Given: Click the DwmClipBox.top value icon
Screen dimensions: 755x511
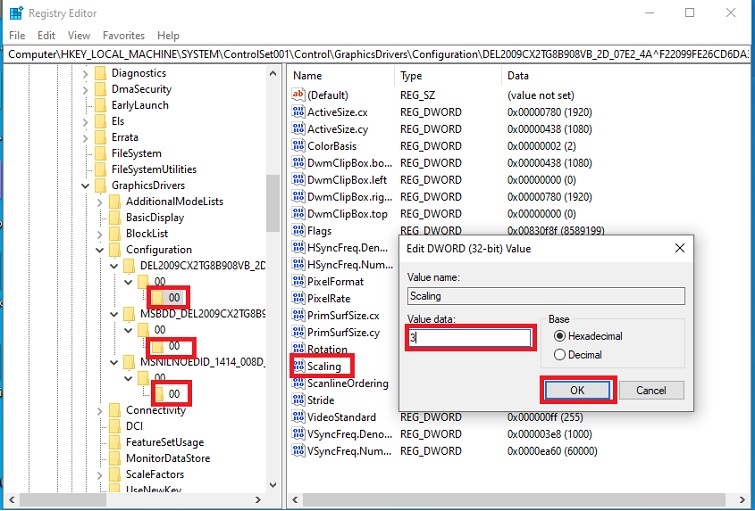Looking at the screenshot, I should (299, 213).
